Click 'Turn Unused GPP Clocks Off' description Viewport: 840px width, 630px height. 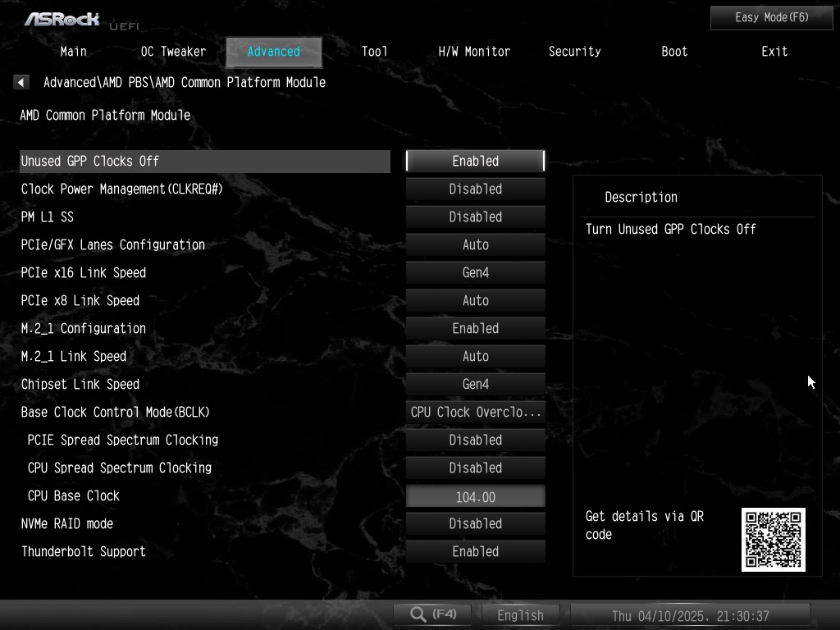coord(670,230)
